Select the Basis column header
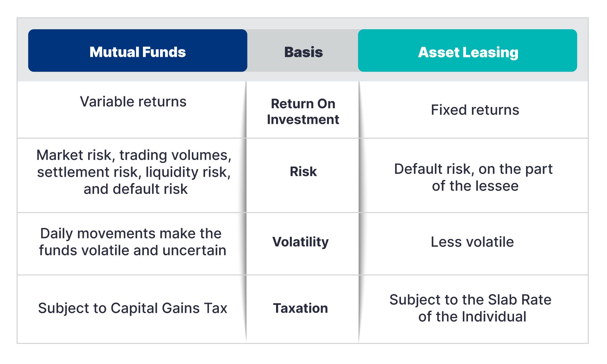The image size is (607, 364). tap(303, 52)
